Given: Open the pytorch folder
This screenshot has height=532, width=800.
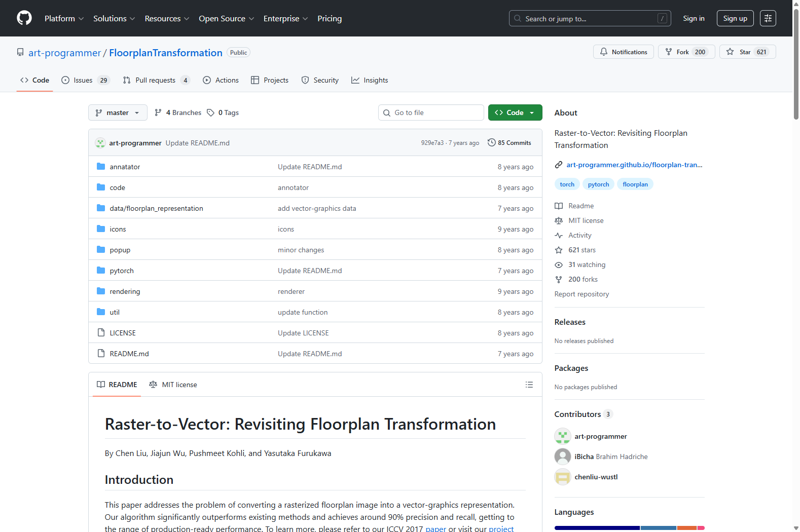Looking at the screenshot, I should (x=122, y=271).
